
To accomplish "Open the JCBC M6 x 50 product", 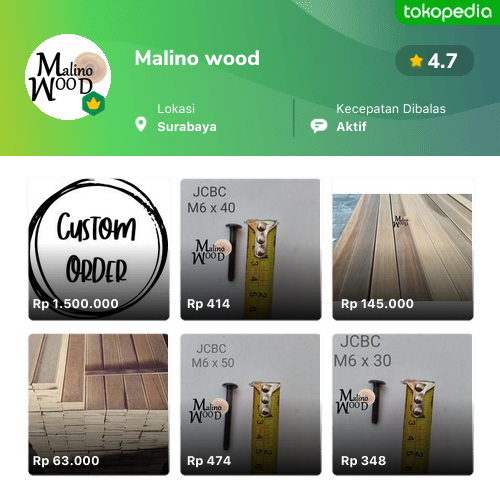I will 251,404.
